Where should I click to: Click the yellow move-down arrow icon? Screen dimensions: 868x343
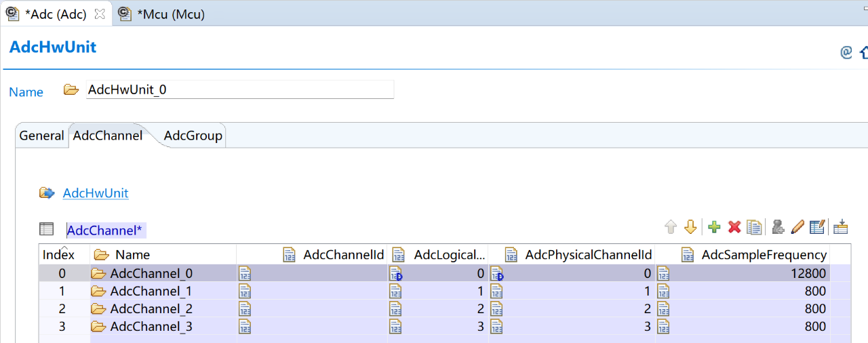[690, 227]
